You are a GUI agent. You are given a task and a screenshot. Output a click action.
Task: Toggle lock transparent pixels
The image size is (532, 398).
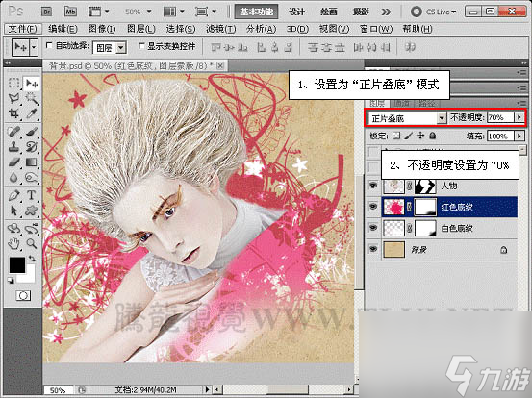[396, 136]
